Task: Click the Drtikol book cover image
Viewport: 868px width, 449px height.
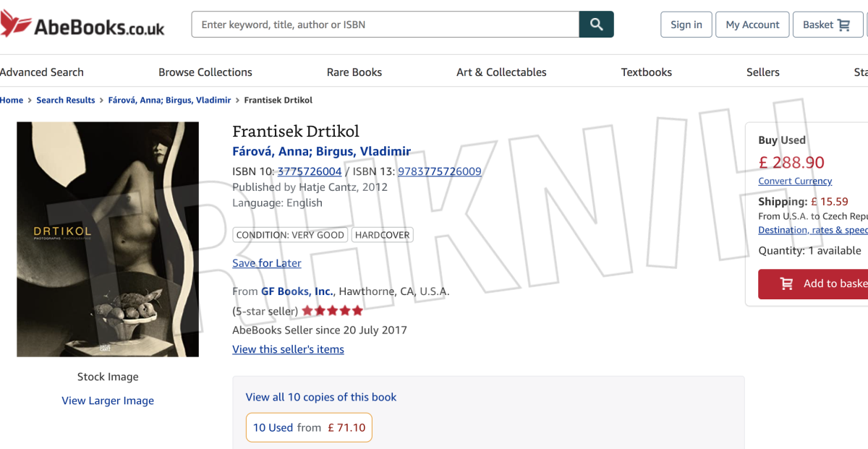Action: click(108, 239)
